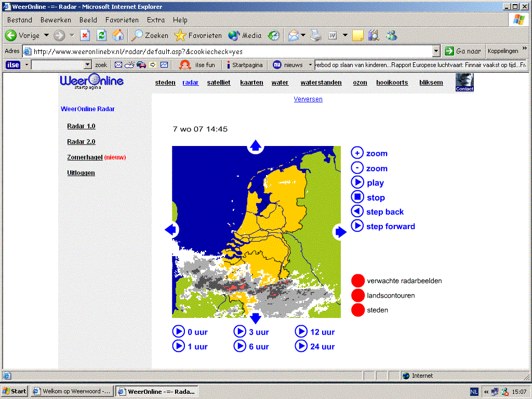Screen dimensions: 532x399
Task: Toggle steden red indicator
Action: click(x=357, y=310)
